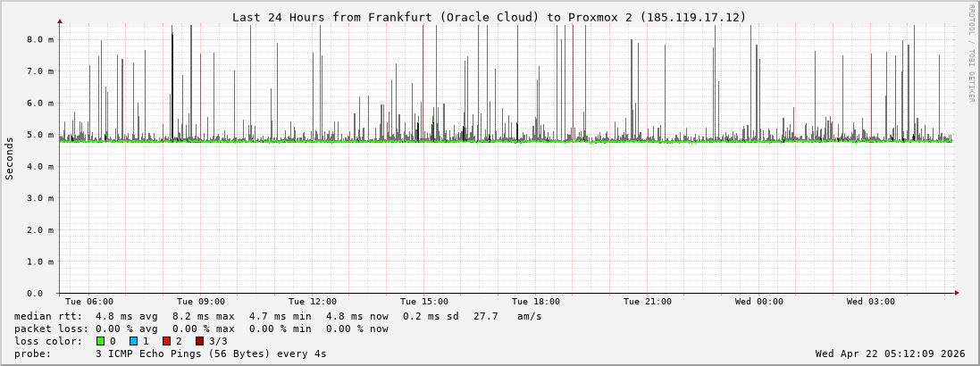Select the Tue 15:00 time axis label
Screen dimensions: 980x366
424,302
